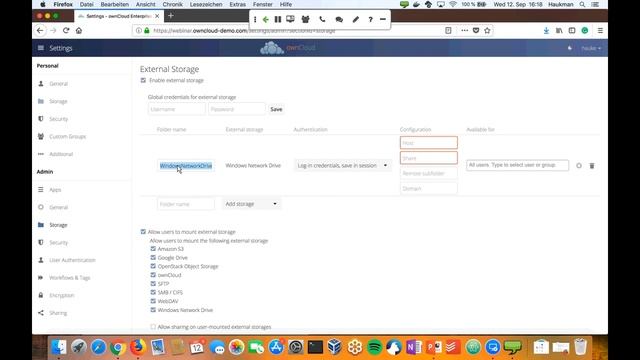Toggle OpenStack Object Storage checkbox
Screen dimensions: 640x360
(x=153, y=266)
